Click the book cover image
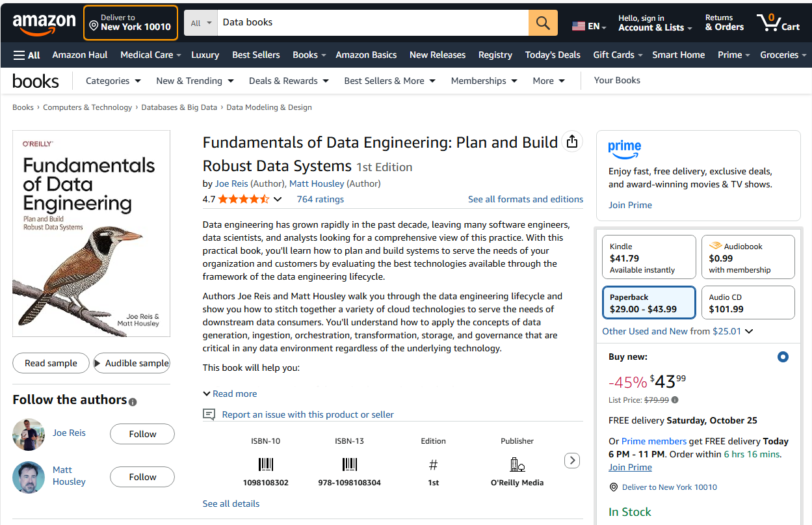 (91, 234)
